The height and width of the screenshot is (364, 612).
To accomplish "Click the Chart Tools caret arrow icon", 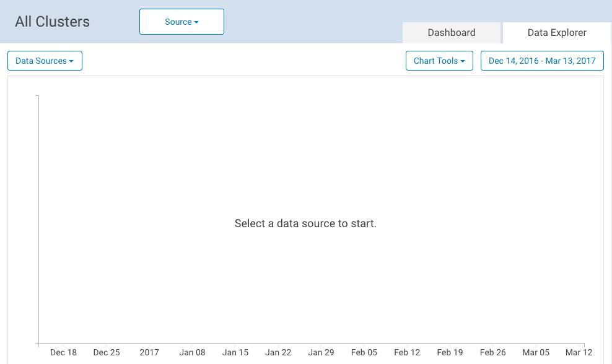I will tap(463, 61).
